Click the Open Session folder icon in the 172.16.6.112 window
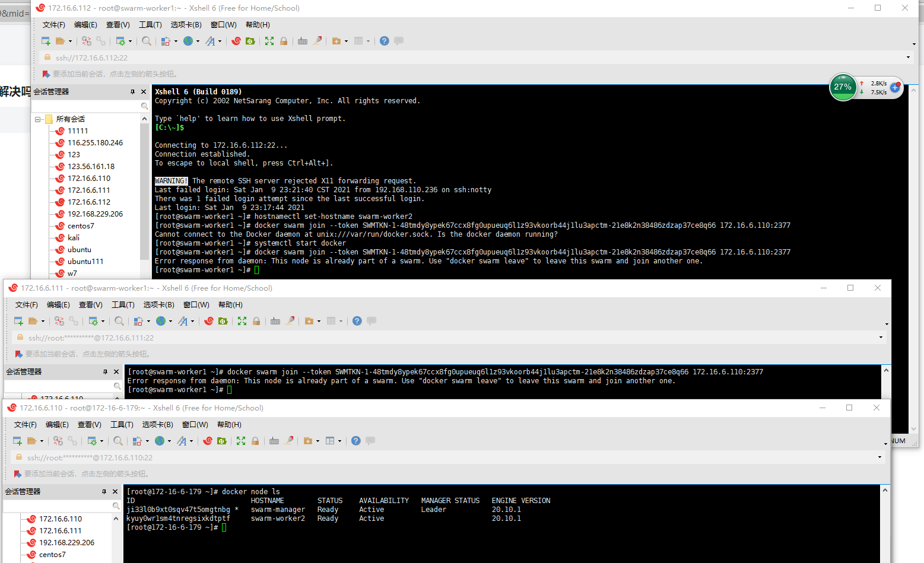The width and height of the screenshot is (924, 563). pos(60,41)
